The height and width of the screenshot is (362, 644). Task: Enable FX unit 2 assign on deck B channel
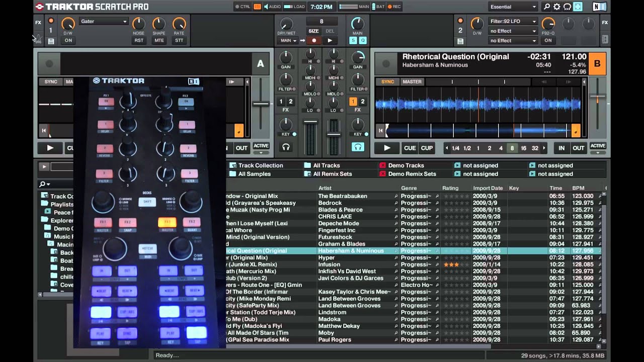(x=362, y=102)
